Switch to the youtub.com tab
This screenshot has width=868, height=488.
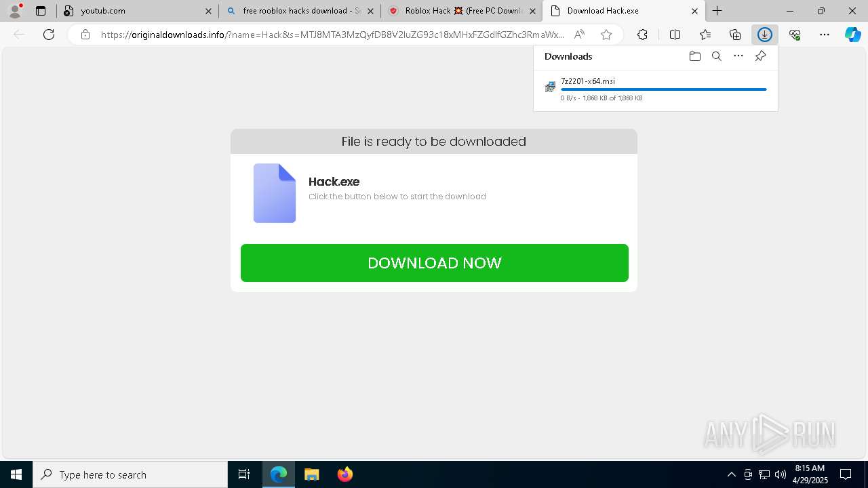138,11
